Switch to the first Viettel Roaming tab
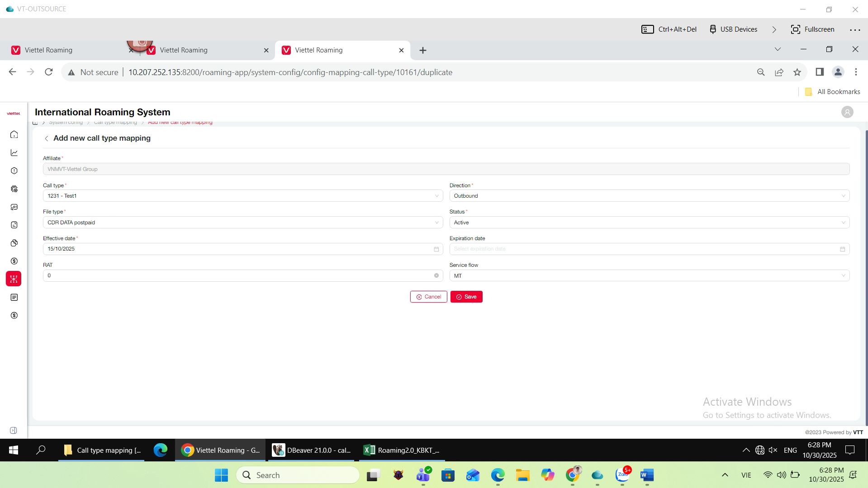Screen dimensions: 868x488 pos(48,50)
